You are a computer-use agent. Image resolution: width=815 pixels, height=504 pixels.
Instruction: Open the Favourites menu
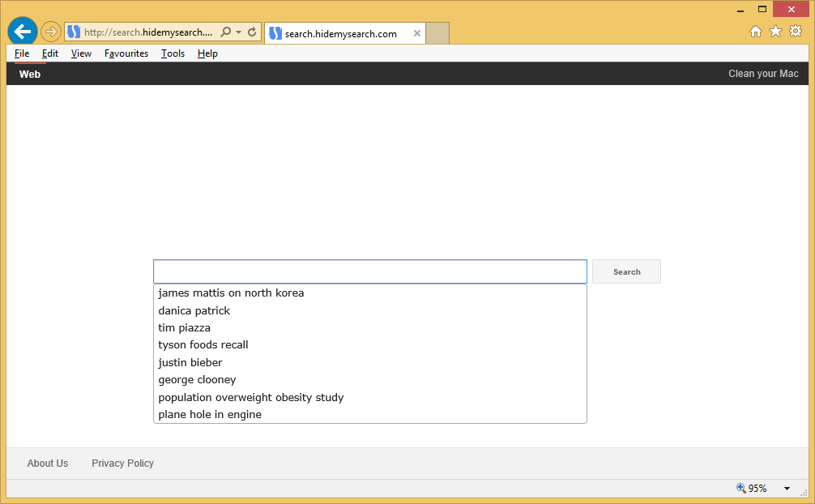(126, 53)
